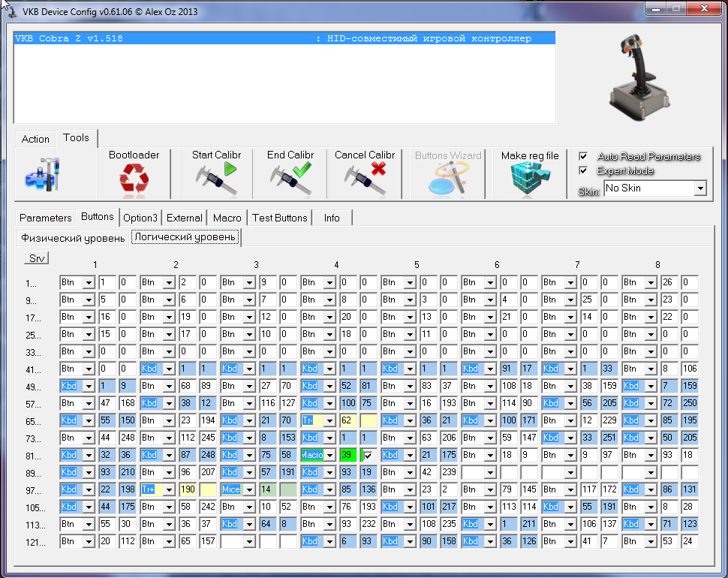This screenshot has width=728, height=578.
Task: Click the tools icon under the Action tab
Action: (x=43, y=176)
